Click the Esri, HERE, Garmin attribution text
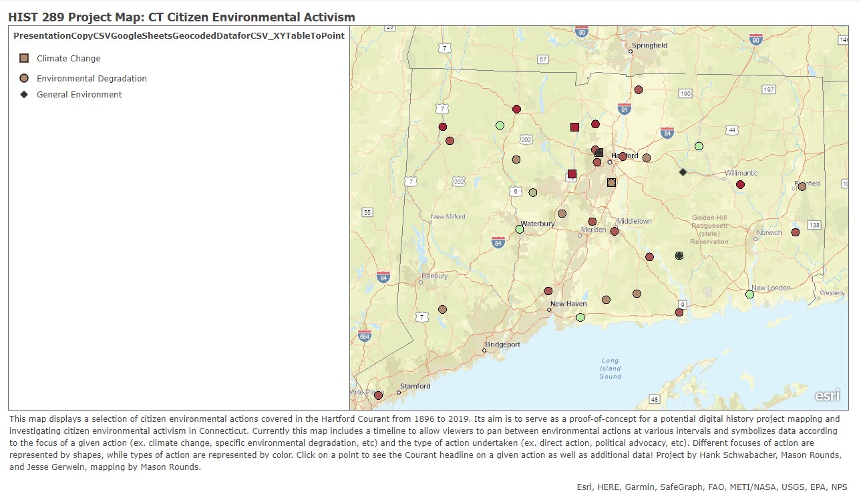The height and width of the screenshot is (504, 861). click(x=712, y=487)
